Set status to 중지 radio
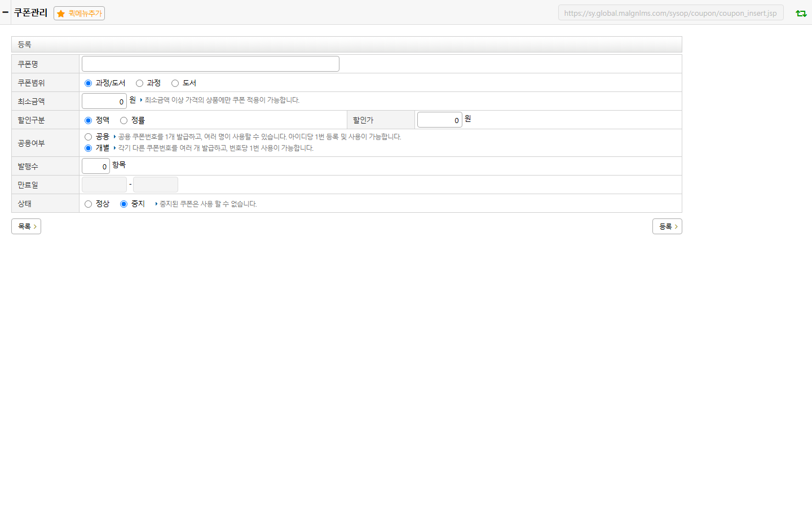Image resolution: width=812 pixels, height=508 pixels. point(123,204)
